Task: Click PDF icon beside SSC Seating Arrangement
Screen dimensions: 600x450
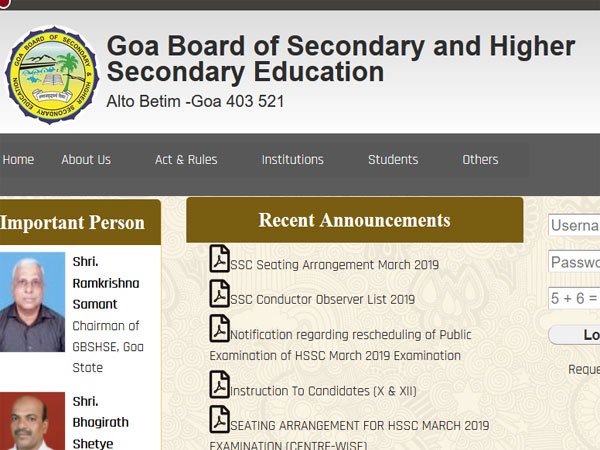Action: pyautogui.click(x=219, y=259)
